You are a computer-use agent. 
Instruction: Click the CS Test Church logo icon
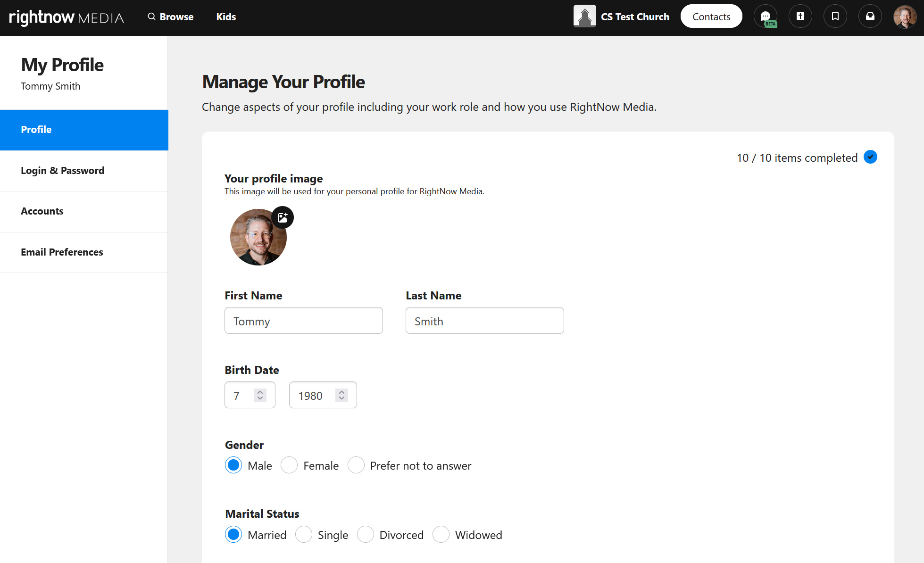(584, 17)
